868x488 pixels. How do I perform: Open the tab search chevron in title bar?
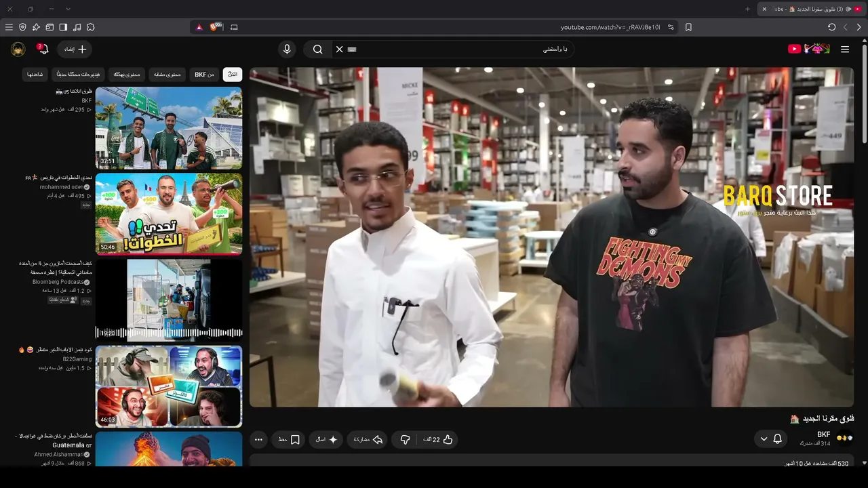click(x=68, y=9)
